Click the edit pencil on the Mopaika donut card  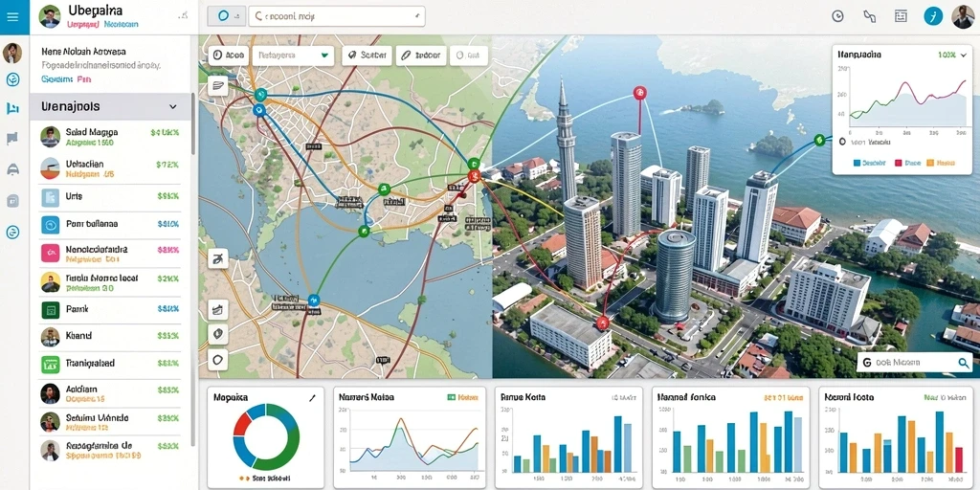313,397
